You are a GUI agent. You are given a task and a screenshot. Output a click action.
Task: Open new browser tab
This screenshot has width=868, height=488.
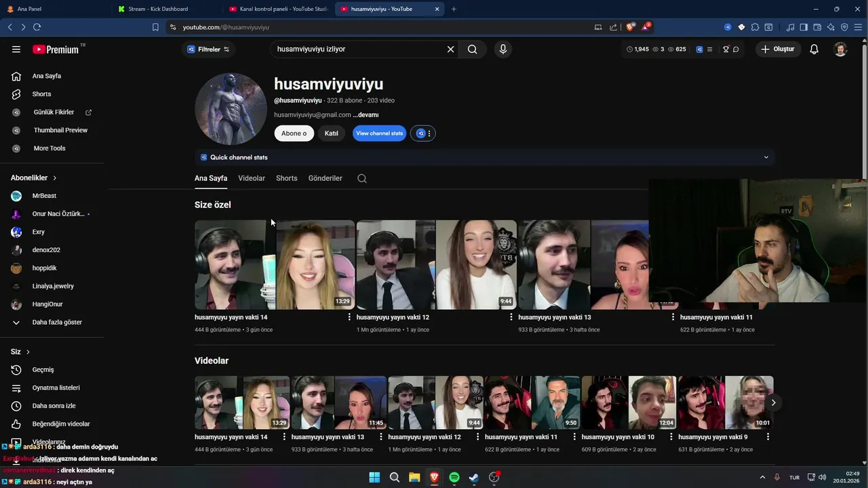coord(454,9)
